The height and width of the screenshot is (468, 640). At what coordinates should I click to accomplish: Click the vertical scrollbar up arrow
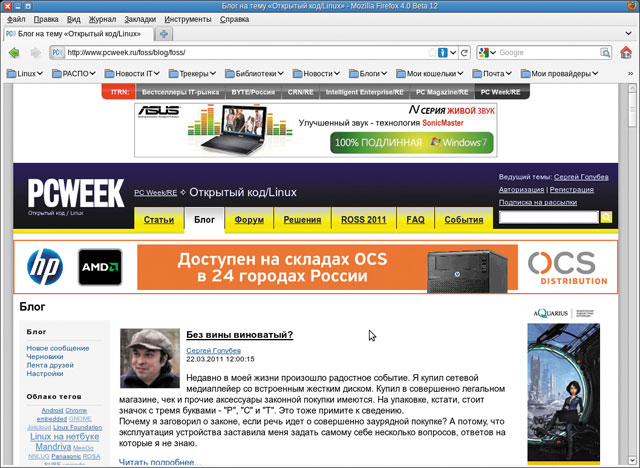click(x=631, y=89)
